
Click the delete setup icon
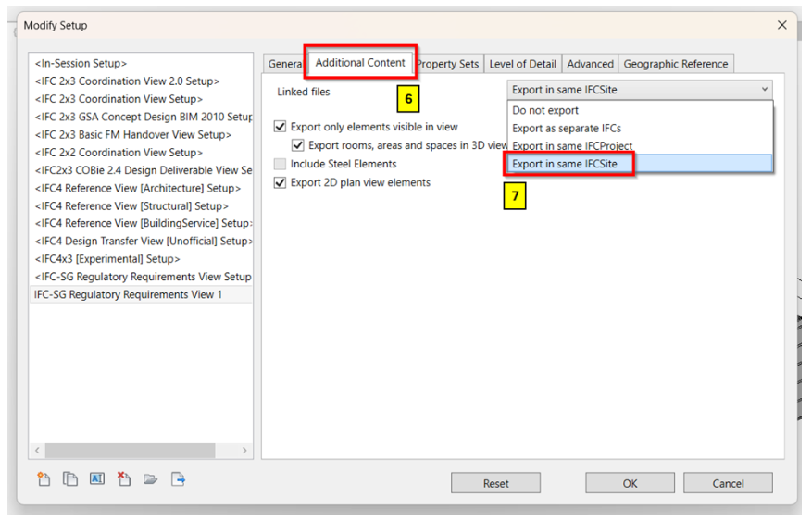123,479
